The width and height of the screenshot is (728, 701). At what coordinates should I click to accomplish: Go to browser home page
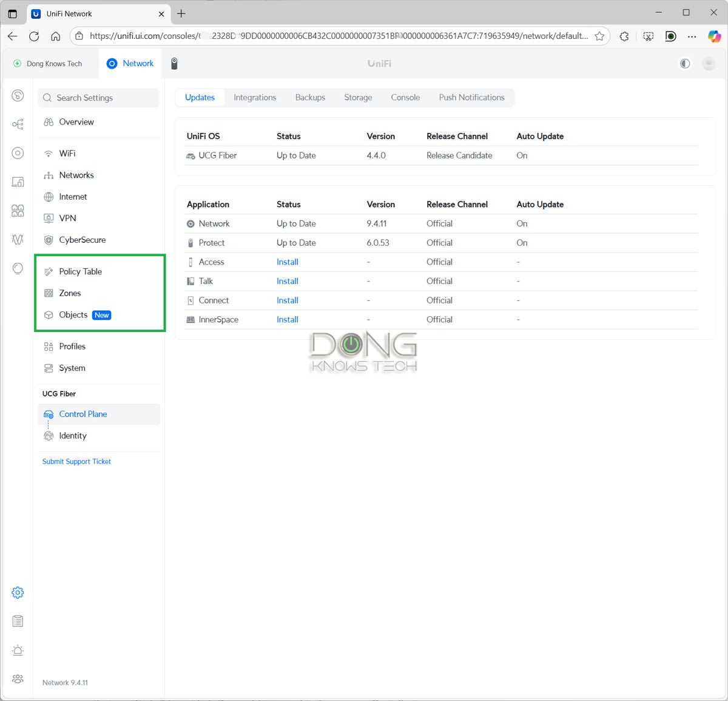[x=56, y=36]
